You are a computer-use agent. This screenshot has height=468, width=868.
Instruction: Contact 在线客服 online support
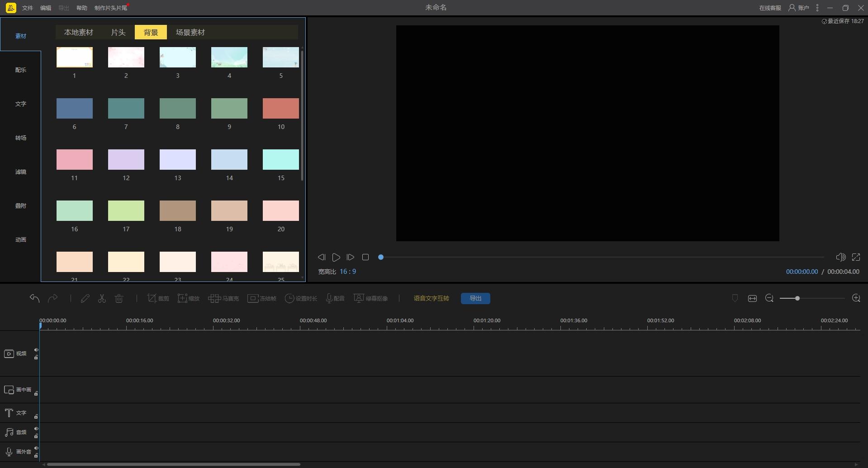click(x=770, y=8)
